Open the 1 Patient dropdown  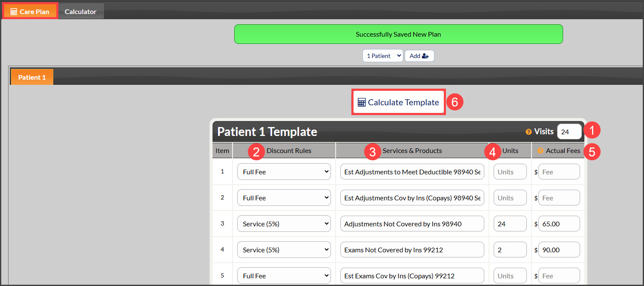point(382,56)
